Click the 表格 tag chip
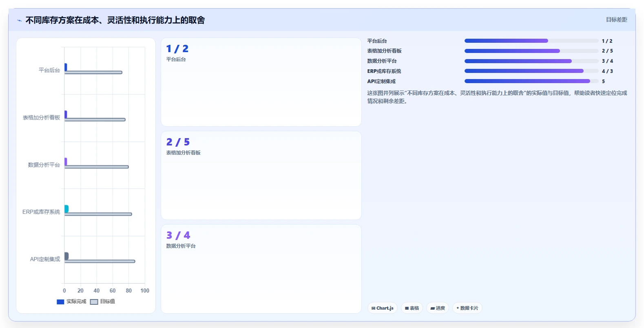This screenshot has height=328, width=644. pos(412,308)
